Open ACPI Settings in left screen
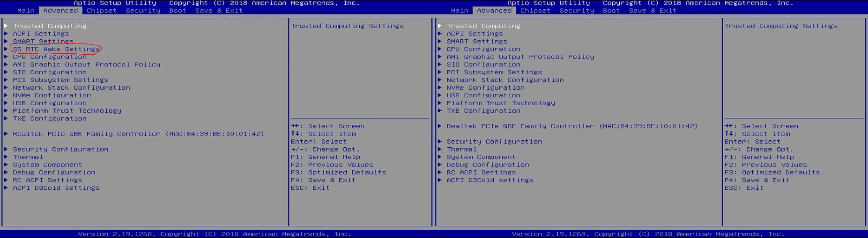The image size is (868, 238). [41, 34]
